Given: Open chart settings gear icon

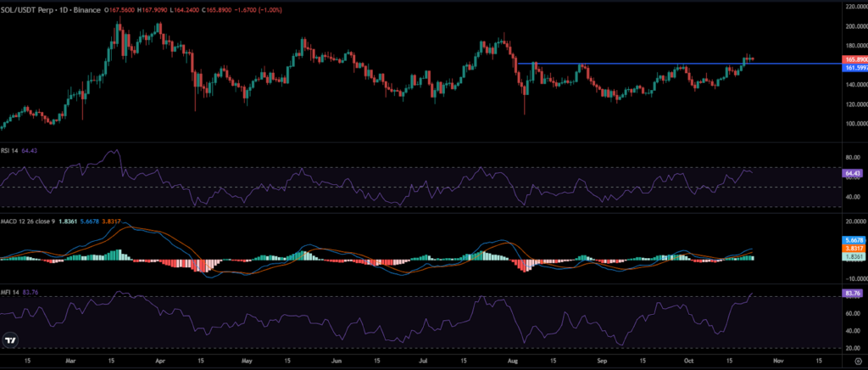Looking at the screenshot, I should [858, 360].
